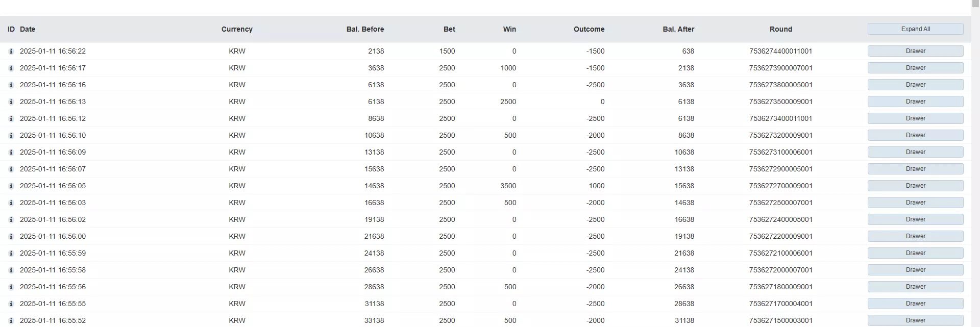Click info icon for 16:56:22 row
980x327 pixels.
tap(11, 52)
